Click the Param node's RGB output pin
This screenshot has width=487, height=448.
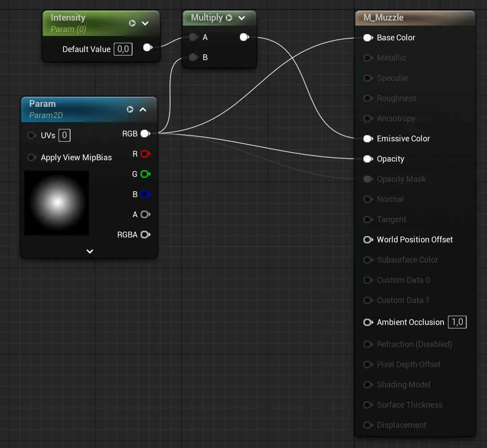(146, 134)
